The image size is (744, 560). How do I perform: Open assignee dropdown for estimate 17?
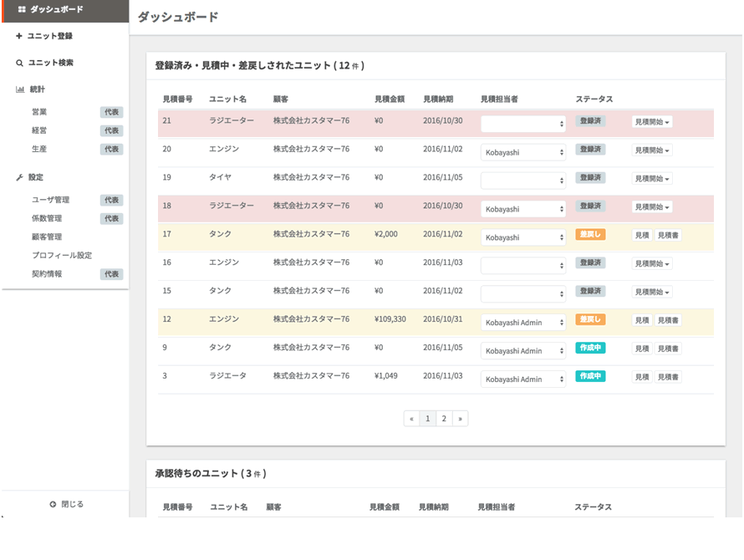click(522, 237)
